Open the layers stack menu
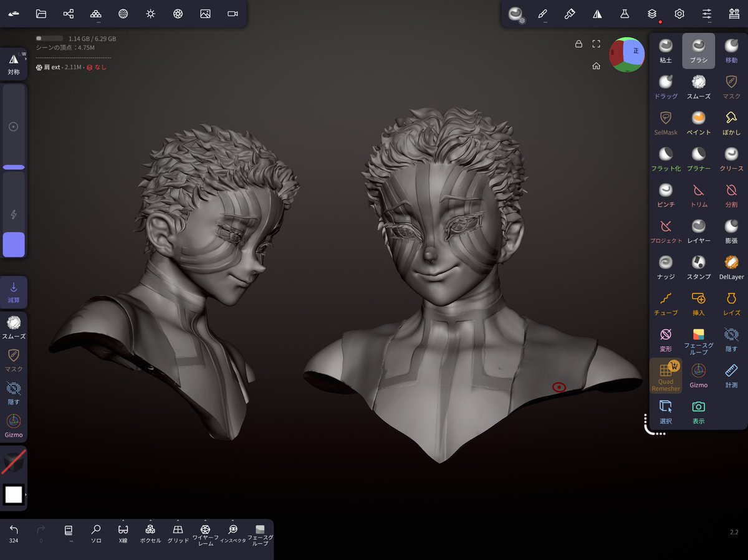The width and height of the screenshot is (748, 560). pyautogui.click(x=652, y=14)
